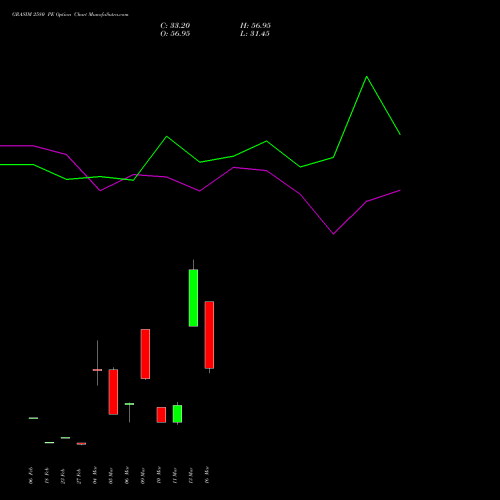Click the 09 Mar date label

143,475
